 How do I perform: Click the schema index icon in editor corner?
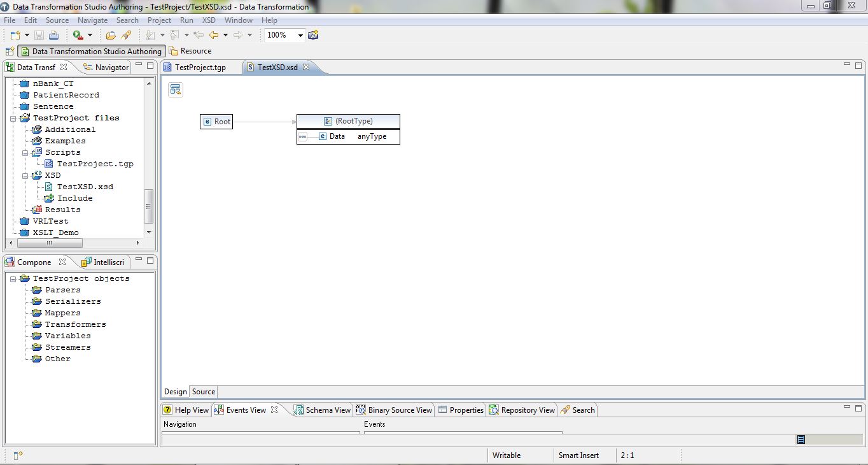tap(176, 90)
